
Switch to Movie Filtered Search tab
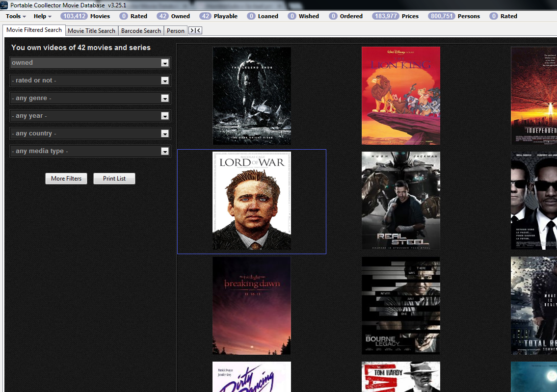[x=34, y=30]
